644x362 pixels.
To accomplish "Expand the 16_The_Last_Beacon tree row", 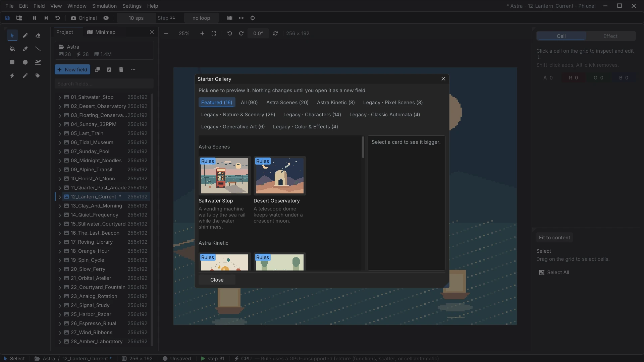I will tap(60, 233).
